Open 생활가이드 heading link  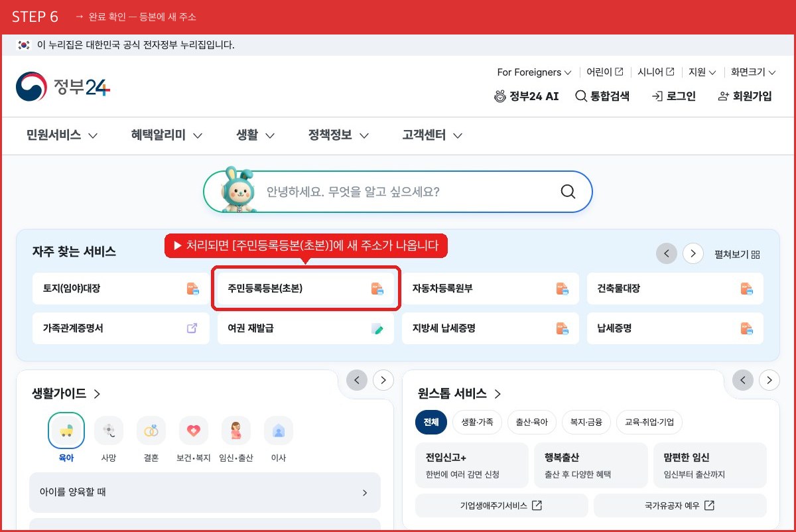point(66,393)
